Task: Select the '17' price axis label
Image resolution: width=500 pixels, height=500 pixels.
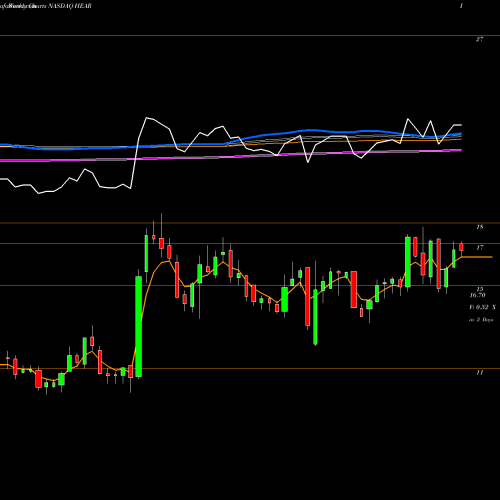Action: pos(479,248)
